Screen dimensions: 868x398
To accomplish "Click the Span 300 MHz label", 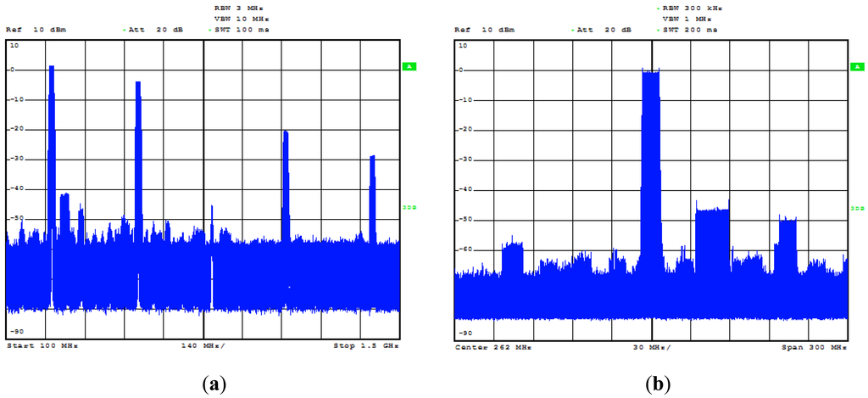I will (814, 346).
